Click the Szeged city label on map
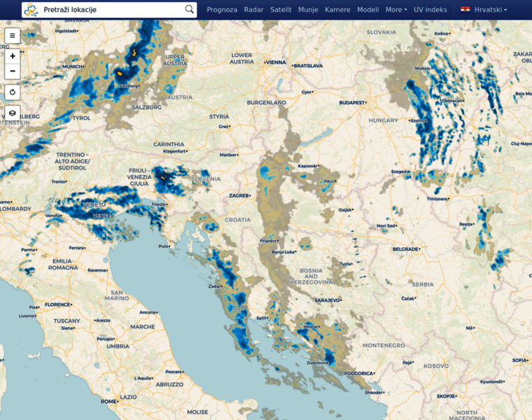The width and height of the screenshot is (532, 420). 399,171
